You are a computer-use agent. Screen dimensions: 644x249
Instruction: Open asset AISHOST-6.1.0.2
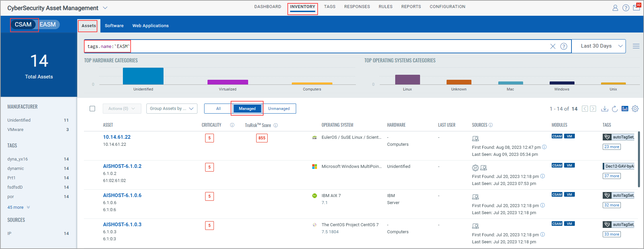click(x=122, y=166)
